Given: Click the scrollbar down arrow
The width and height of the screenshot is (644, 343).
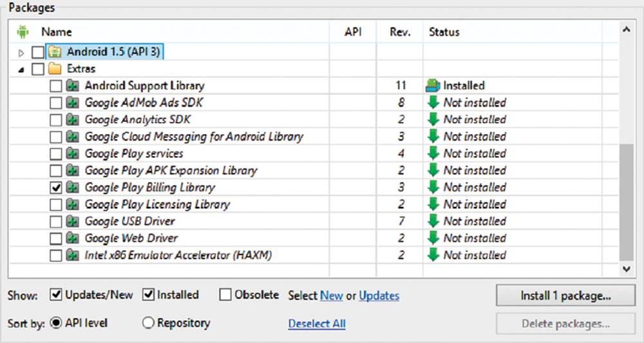Looking at the screenshot, I should (627, 269).
